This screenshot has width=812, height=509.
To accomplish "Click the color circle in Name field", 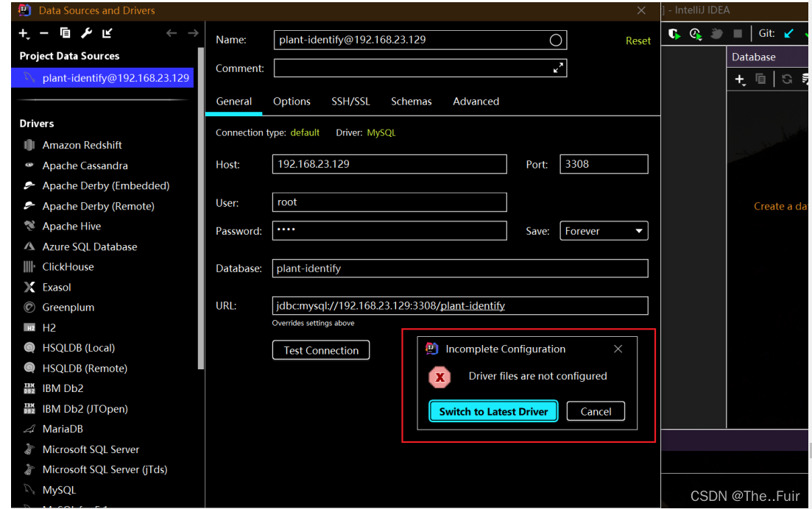I will [555, 40].
